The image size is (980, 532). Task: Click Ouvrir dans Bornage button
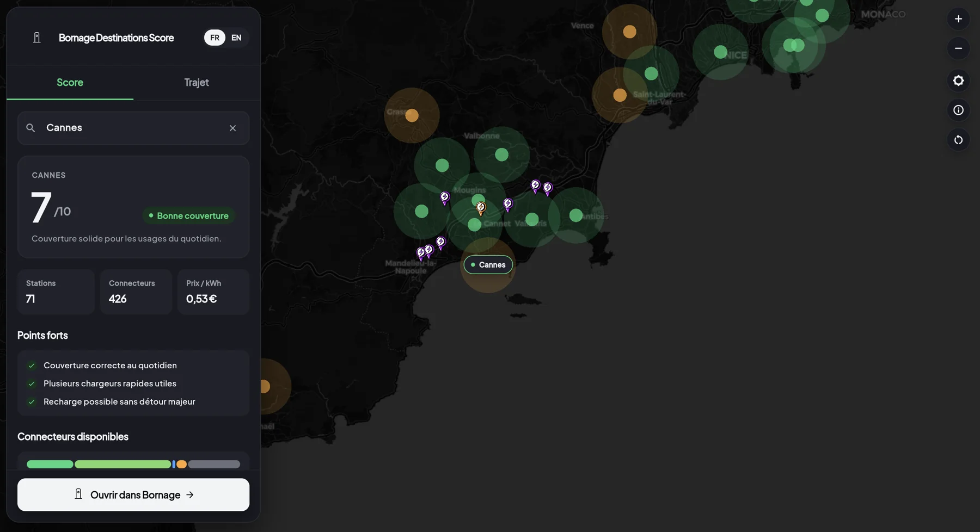133,494
